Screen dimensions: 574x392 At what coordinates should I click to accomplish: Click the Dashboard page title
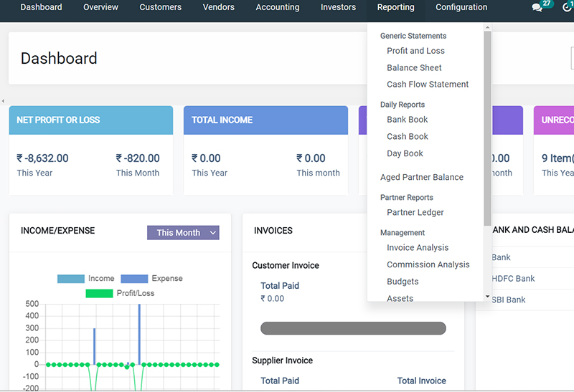click(x=59, y=59)
